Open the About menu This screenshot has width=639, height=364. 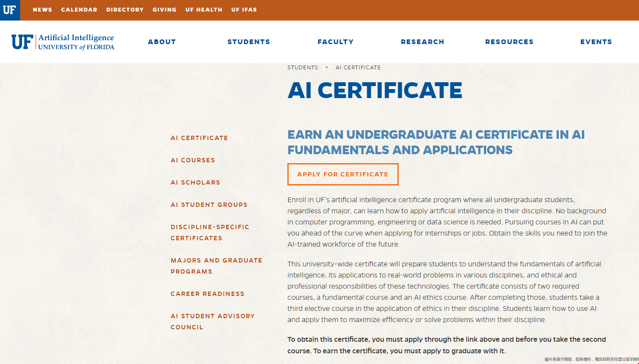(x=162, y=42)
